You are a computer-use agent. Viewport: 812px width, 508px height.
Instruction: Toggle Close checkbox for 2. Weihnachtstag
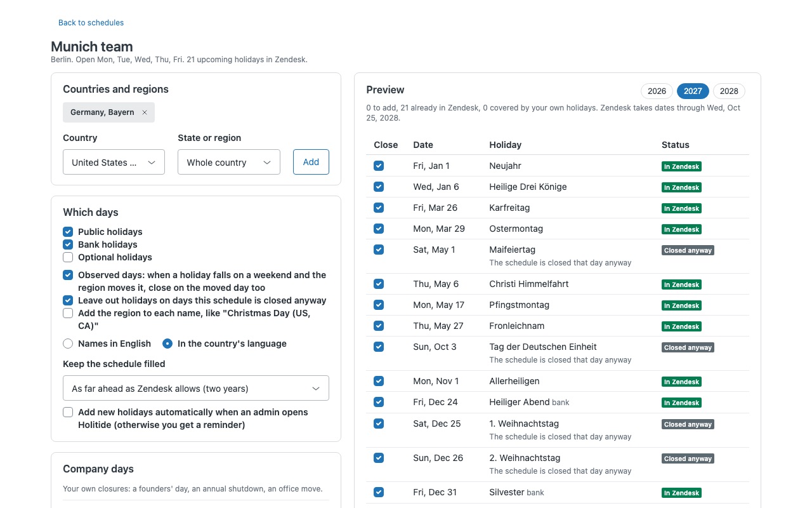pyautogui.click(x=379, y=458)
